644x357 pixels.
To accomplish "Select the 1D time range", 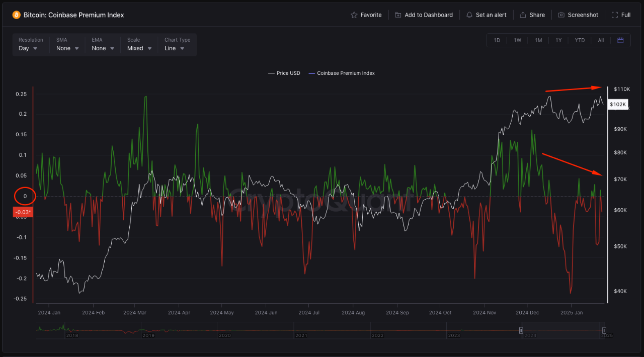I will coord(497,40).
